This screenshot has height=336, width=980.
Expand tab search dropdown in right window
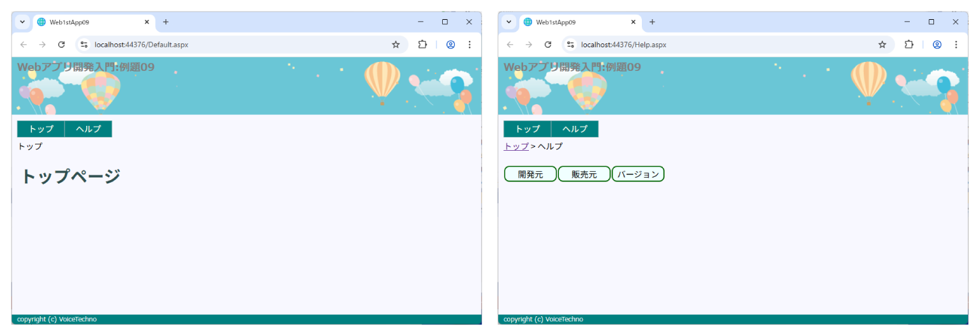coord(509,22)
